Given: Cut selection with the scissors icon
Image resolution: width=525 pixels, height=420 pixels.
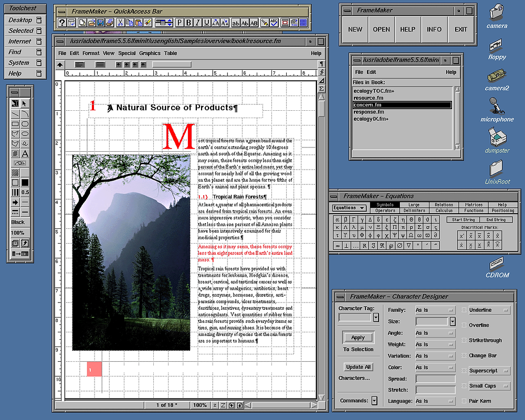Looking at the screenshot, I should pos(120,23).
